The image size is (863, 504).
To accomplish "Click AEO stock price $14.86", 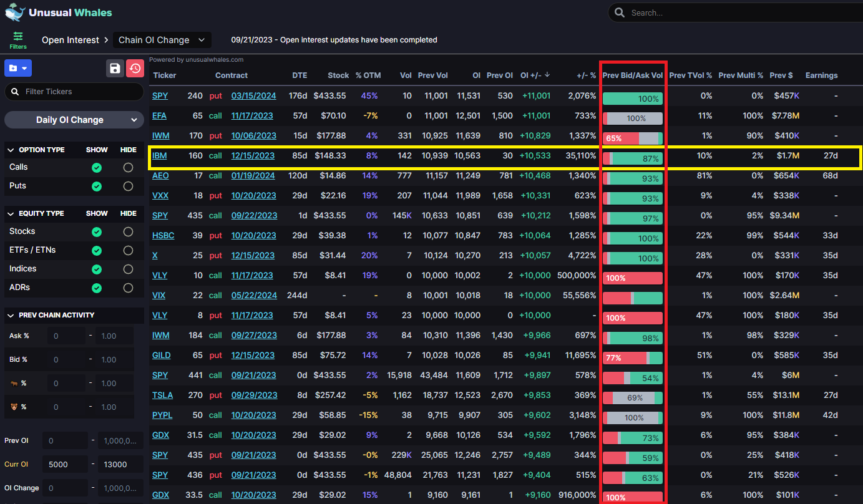I will tap(334, 176).
